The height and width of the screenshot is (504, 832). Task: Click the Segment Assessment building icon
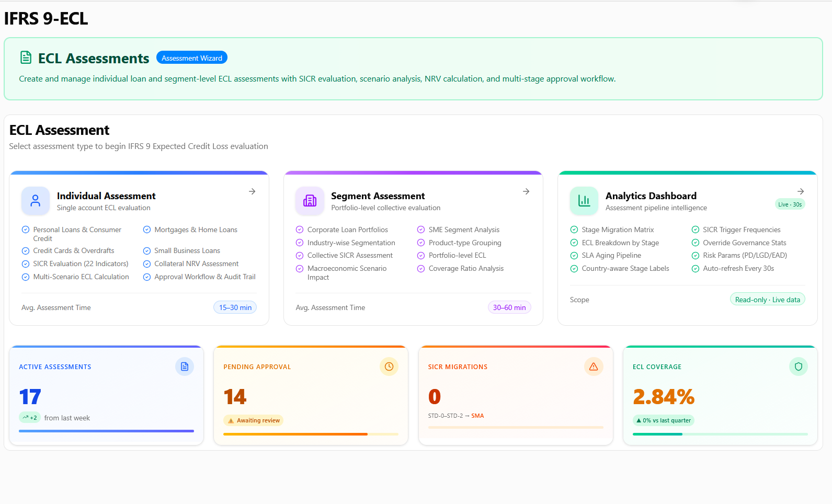pos(310,201)
